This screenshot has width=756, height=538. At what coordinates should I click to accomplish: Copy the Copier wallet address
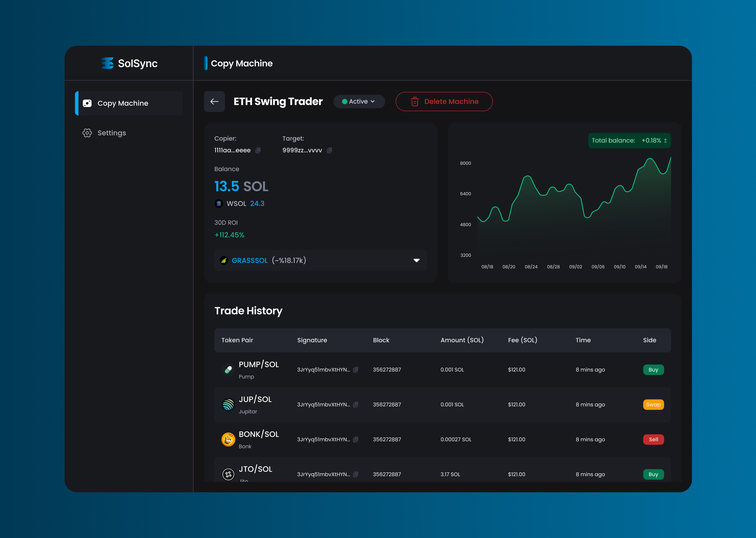(258, 150)
